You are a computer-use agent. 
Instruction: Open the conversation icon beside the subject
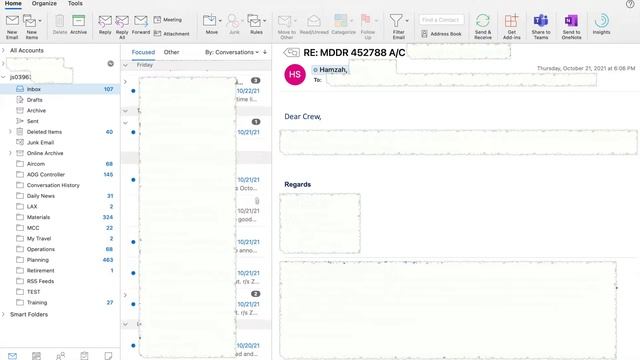[291, 52]
